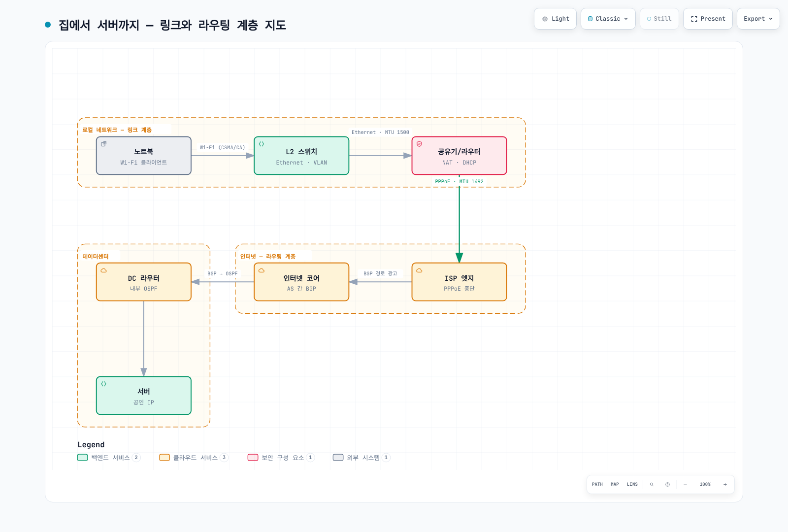Click the AS 간 BGP subtitle
This screenshot has height=532, width=788.
point(301,289)
